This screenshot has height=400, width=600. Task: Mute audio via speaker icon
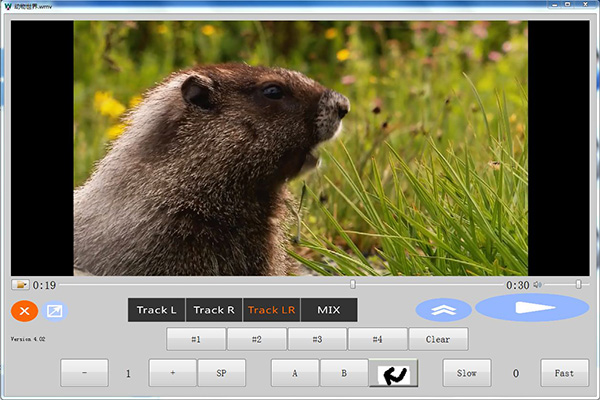[538, 284]
